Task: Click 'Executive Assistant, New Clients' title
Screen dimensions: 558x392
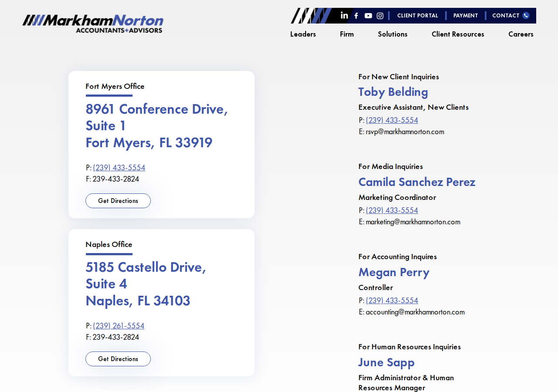Action: (x=414, y=107)
